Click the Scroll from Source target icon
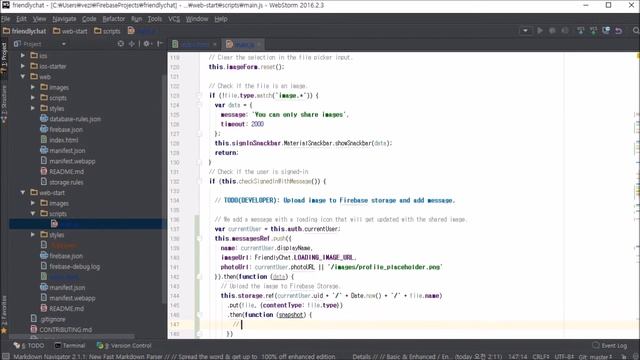Image resolution: width=640 pixels, height=360 pixels. [x=120, y=44]
